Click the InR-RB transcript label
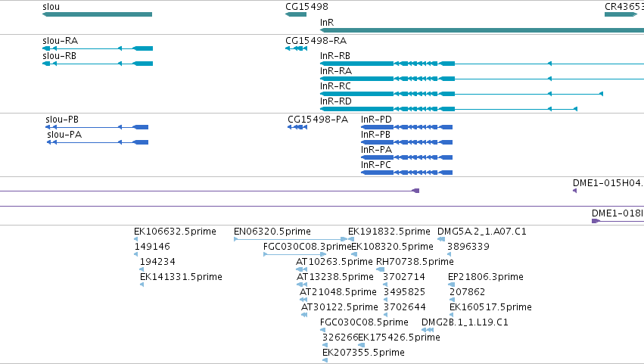The width and height of the screenshot is (644, 364). [335, 56]
